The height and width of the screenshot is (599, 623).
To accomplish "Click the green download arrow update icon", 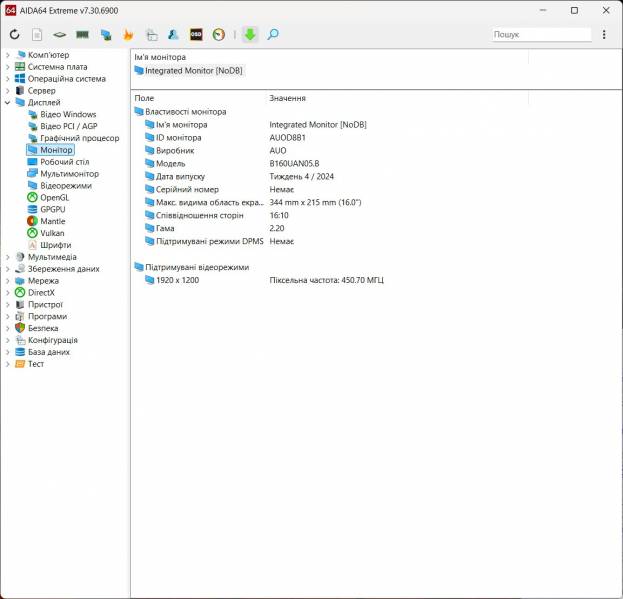I will [x=250, y=35].
